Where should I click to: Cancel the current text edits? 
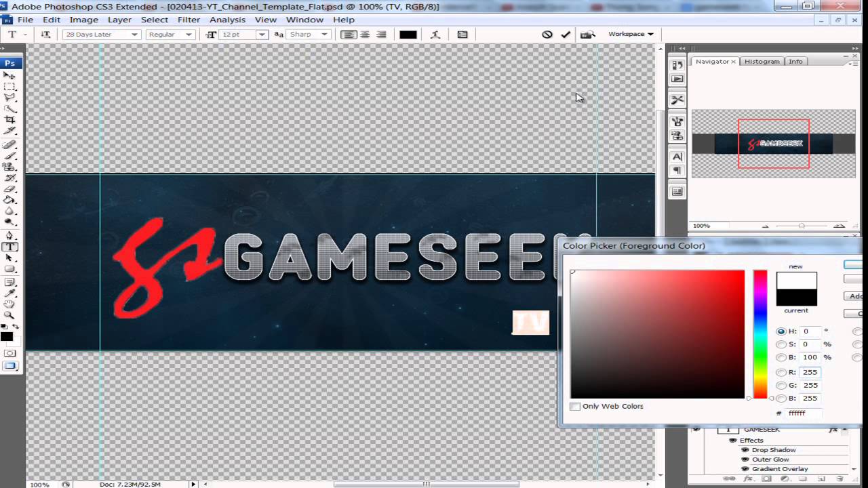(547, 34)
